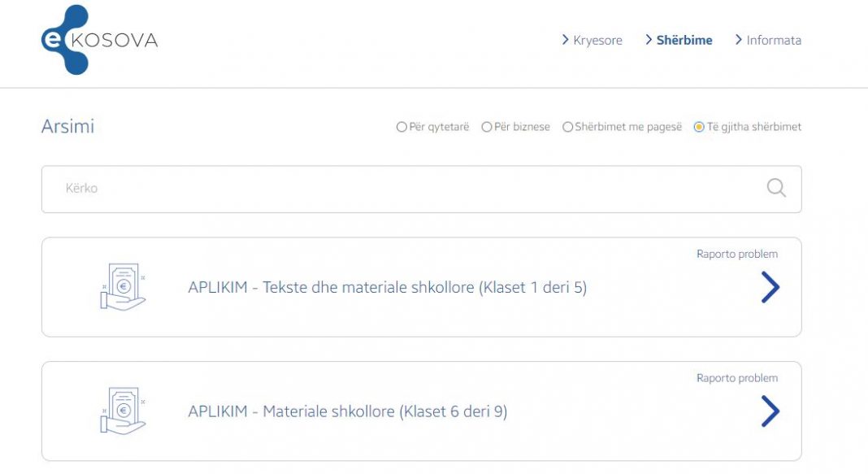Focus the Kërko search field

pyautogui.click(x=406, y=189)
